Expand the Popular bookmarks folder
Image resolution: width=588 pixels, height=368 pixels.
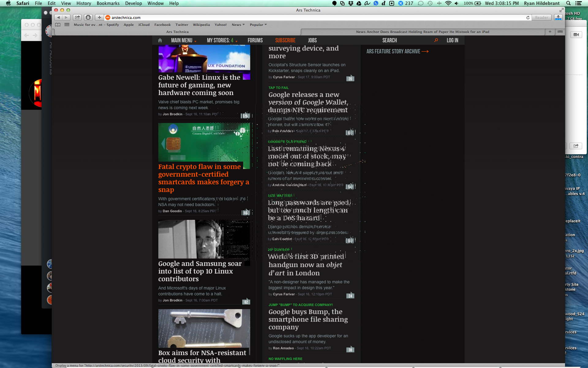coord(258,25)
